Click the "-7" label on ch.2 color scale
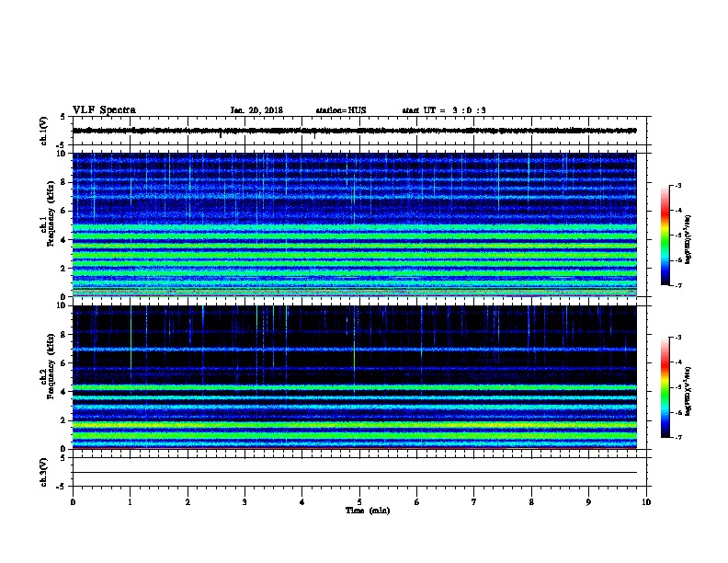 [x=677, y=437]
